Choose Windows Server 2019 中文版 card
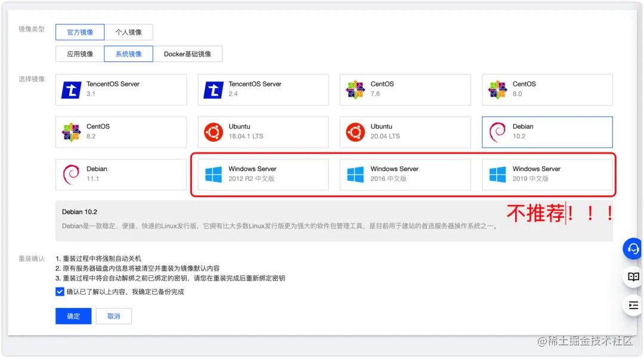Screen dimensions: 644x358 pyautogui.click(x=547, y=175)
